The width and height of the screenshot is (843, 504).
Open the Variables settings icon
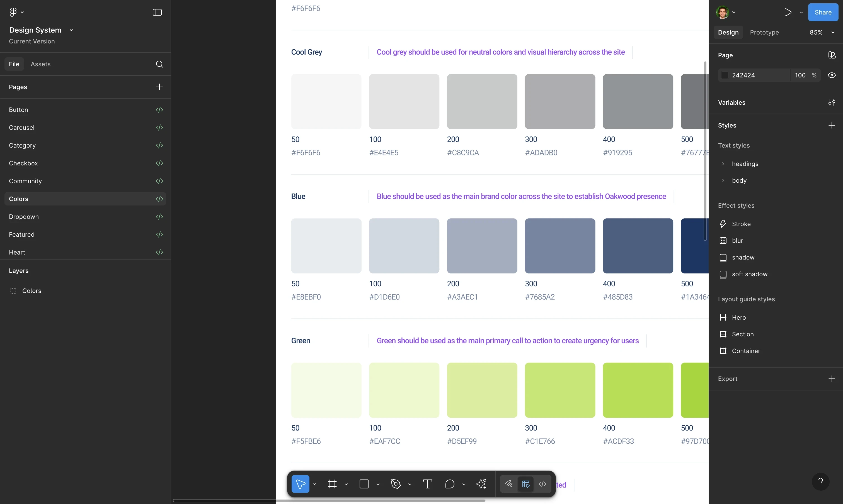(x=832, y=102)
